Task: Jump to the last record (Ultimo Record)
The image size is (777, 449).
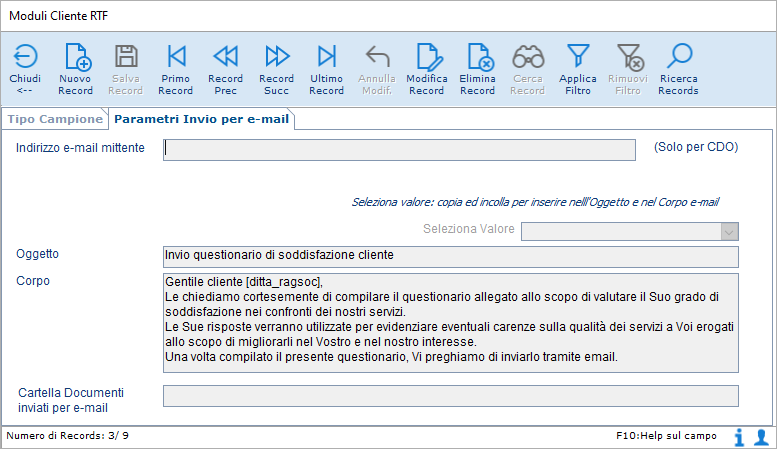Action: click(327, 69)
